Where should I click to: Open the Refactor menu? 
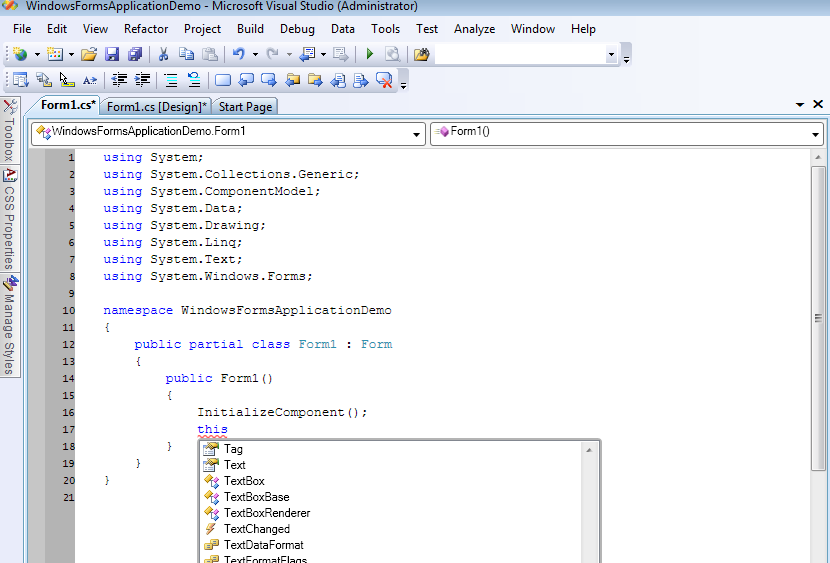146,29
